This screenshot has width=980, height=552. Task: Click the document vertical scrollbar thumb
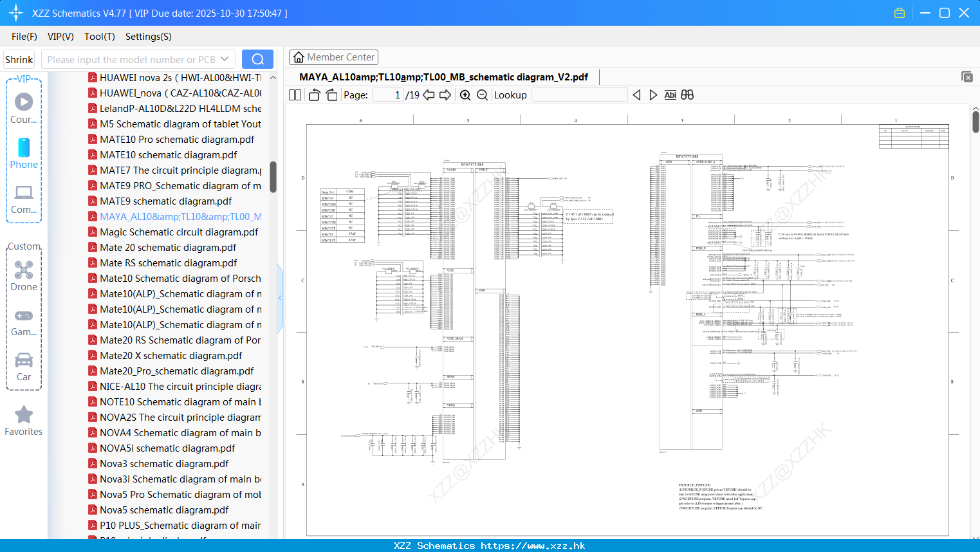coord(975,122)
